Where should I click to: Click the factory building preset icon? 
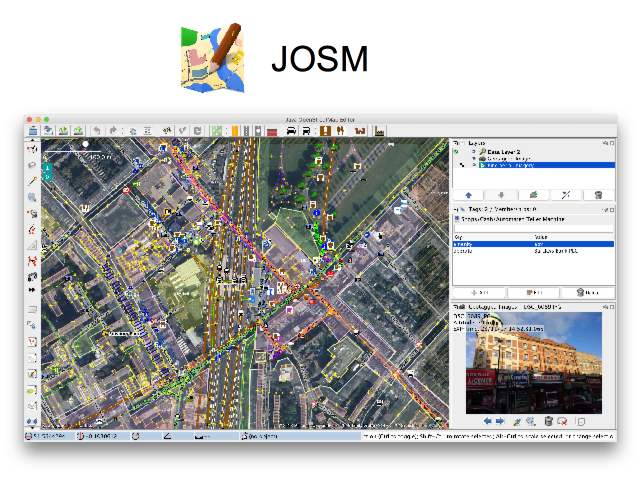pyautogui.click(x=380, y=131)
